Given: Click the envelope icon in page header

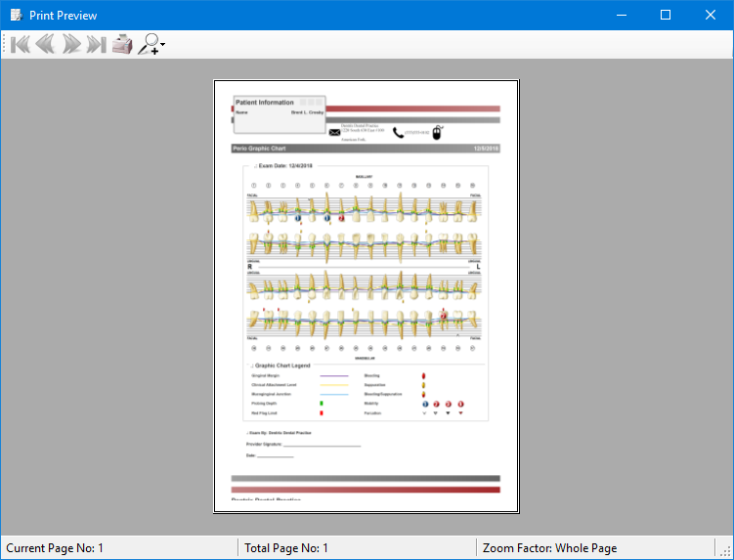Looking at the screenshot, I should 334,132.
